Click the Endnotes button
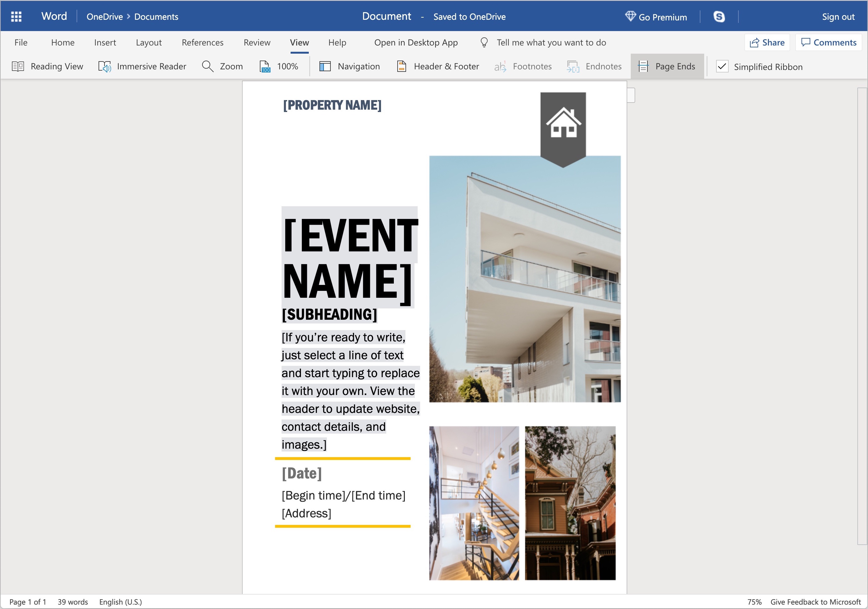Screen dimensions: 868x609 [594, 67]
